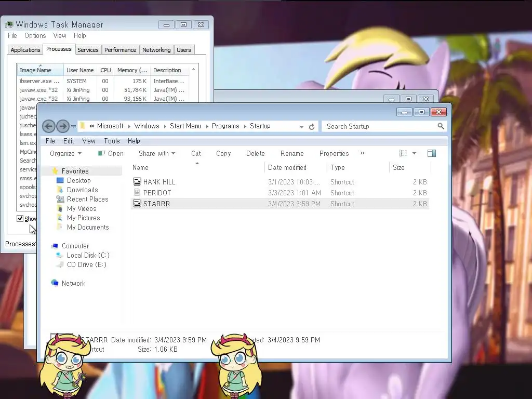Open Explorer's Help menu
The width and height of the screenshot is (532, 399).
[134, 141]
